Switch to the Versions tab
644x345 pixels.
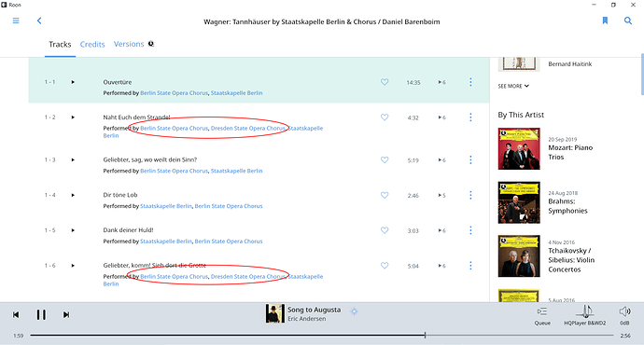point(129,44)
